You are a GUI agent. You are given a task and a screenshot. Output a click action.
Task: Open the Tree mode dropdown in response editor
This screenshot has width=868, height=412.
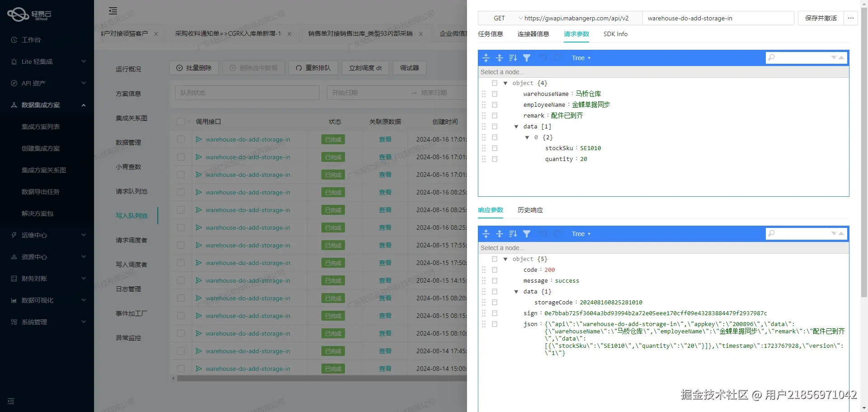coord(581,234)
